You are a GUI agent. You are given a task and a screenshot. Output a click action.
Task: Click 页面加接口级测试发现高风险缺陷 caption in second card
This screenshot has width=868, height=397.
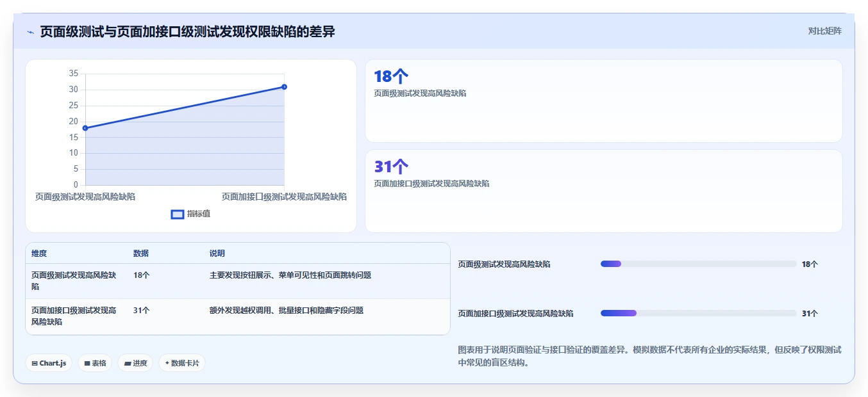(x=431, y=184)
